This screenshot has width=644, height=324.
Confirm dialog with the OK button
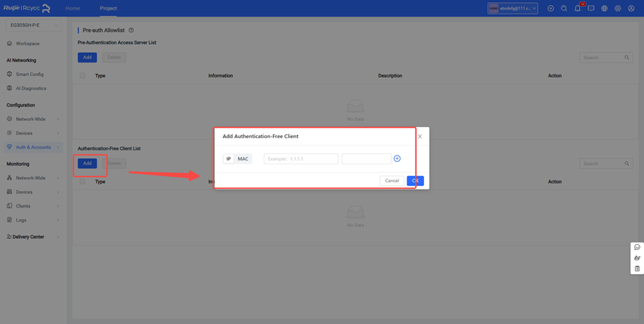[415, 181]
